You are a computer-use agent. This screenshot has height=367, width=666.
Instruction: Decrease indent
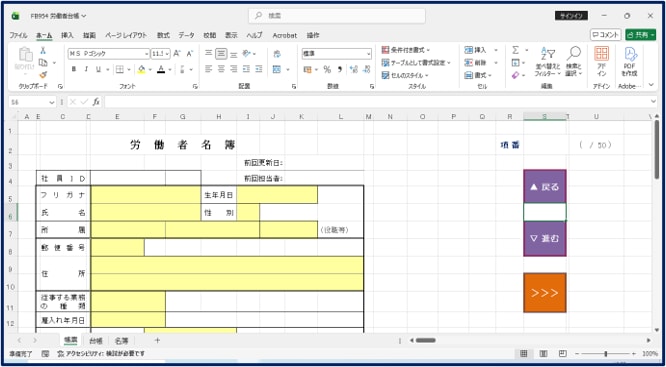246,69
